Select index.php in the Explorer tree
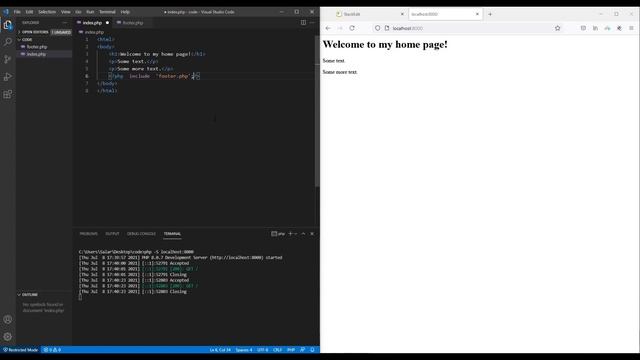The width and height of the screenshot is (640, 360). (36, 54)
